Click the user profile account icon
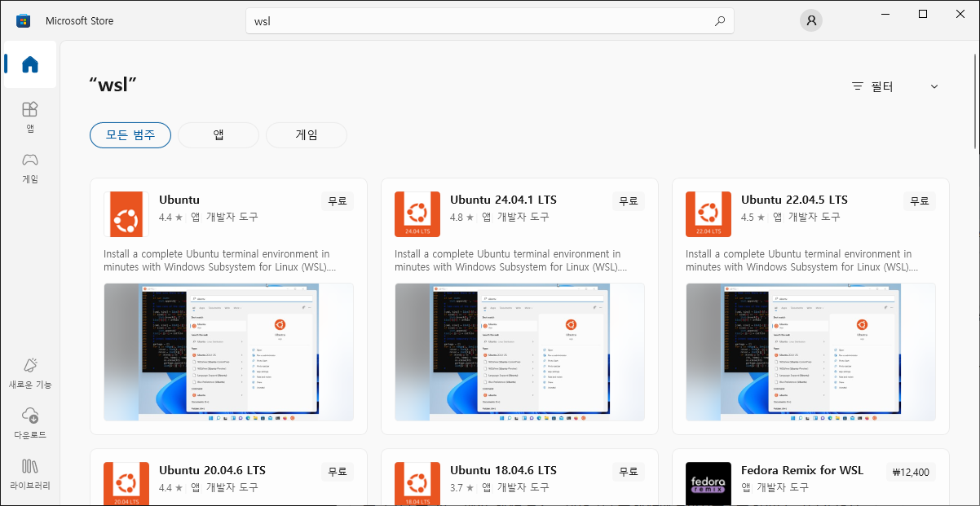980x506 pixels. click(x=810, y=21)
